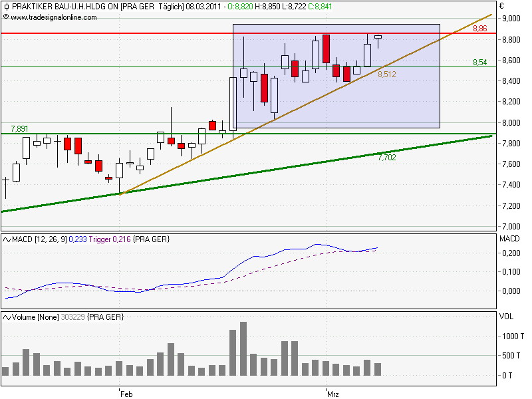Click the 9,000 price axis label
Screen dimensions: 532x399
tap(511, 19)
